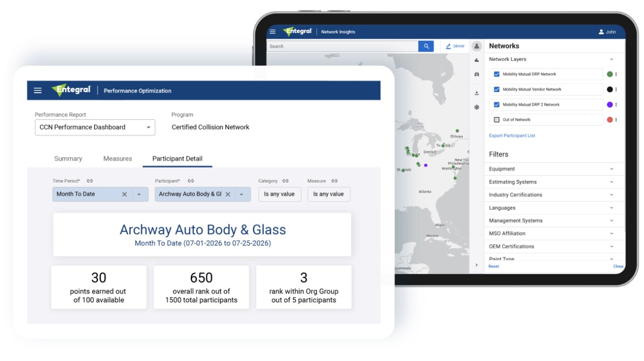Open the bar chart sidebar icon
Image resolution: width=644 pixels, height=361 pixels.
click(476, 60)
